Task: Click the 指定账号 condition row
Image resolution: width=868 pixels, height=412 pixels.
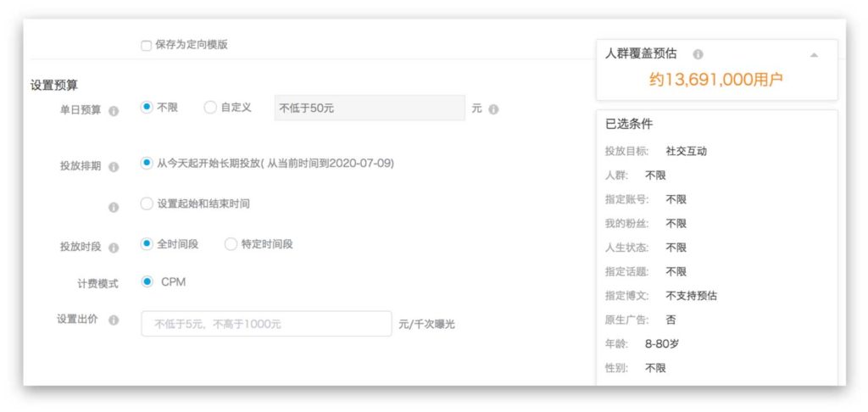Action: coord(646,199)
